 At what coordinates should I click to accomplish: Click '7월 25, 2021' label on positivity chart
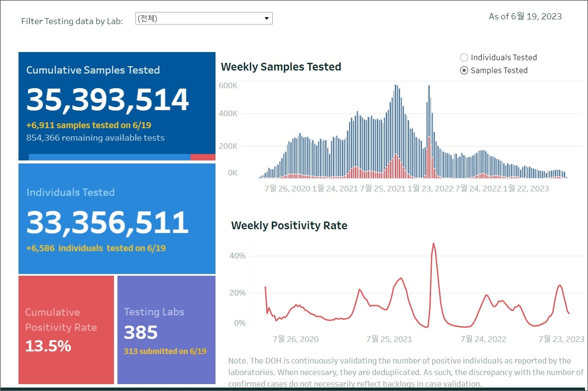point(389,339)
